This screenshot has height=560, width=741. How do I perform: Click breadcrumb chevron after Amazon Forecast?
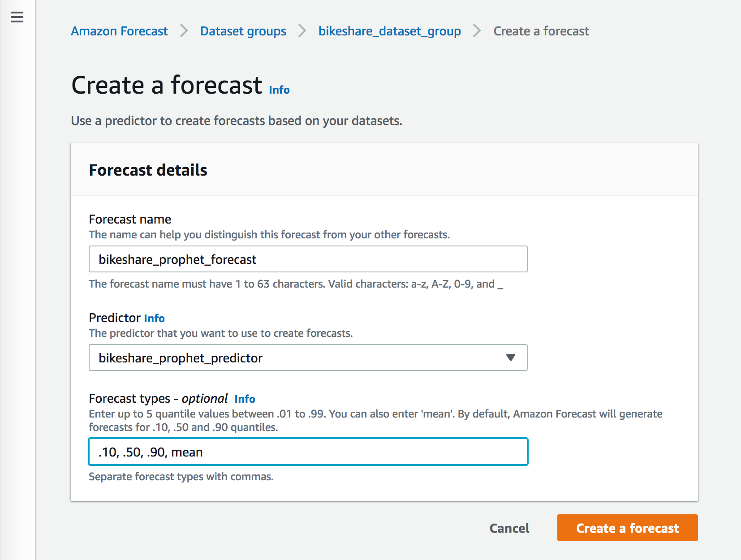click(184, 31)
